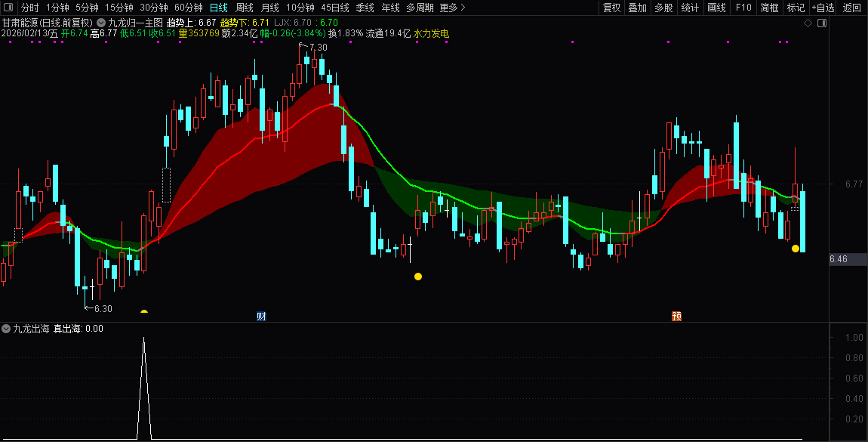Click the 量353769 volume value
The image size is (868, 442).
[x=199, y=33]
